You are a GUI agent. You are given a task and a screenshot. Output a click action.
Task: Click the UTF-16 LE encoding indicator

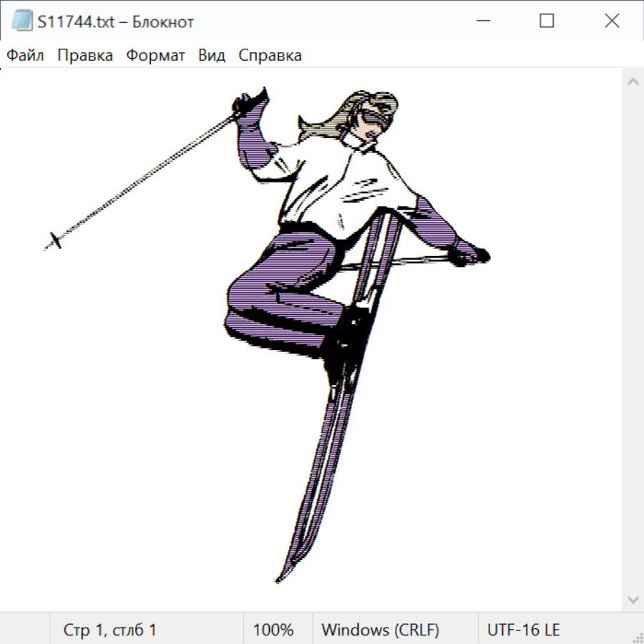click(x=523, y=630)
